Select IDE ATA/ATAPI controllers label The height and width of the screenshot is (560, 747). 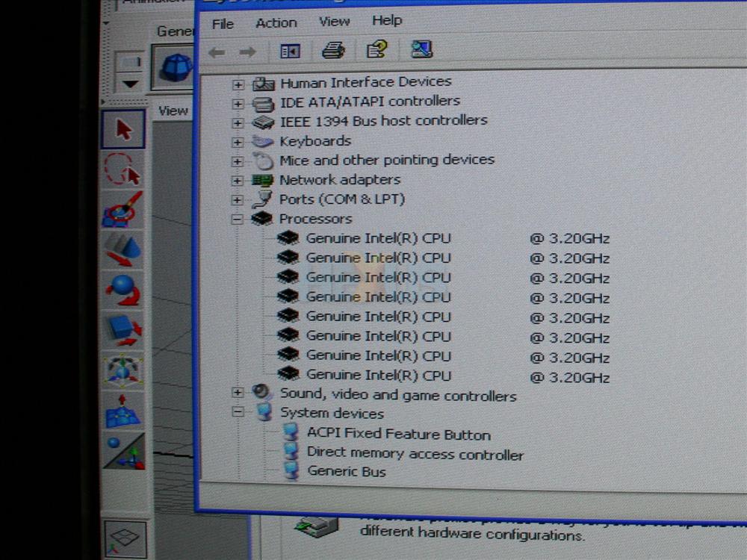point(370,102)
